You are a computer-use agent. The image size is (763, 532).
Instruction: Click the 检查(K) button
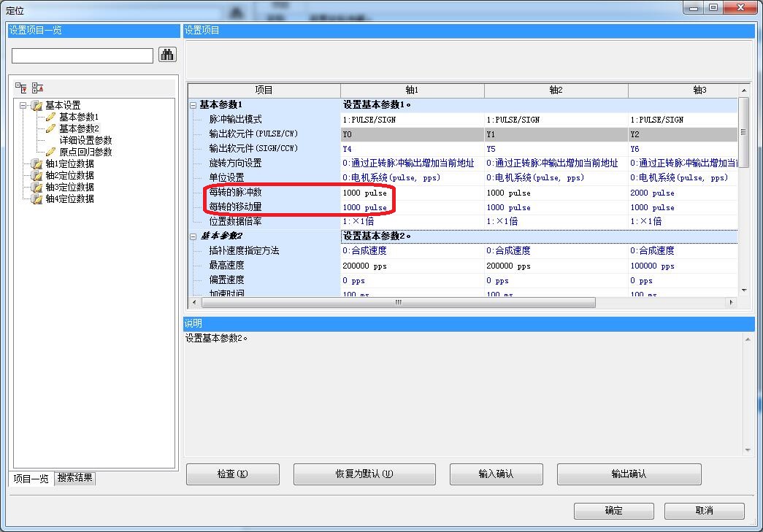point(233,474)
